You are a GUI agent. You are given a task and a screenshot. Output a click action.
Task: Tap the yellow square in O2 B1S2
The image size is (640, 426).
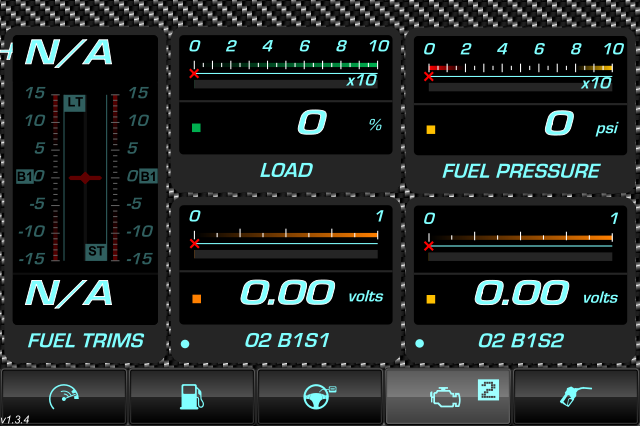click(x=431, y=300)
